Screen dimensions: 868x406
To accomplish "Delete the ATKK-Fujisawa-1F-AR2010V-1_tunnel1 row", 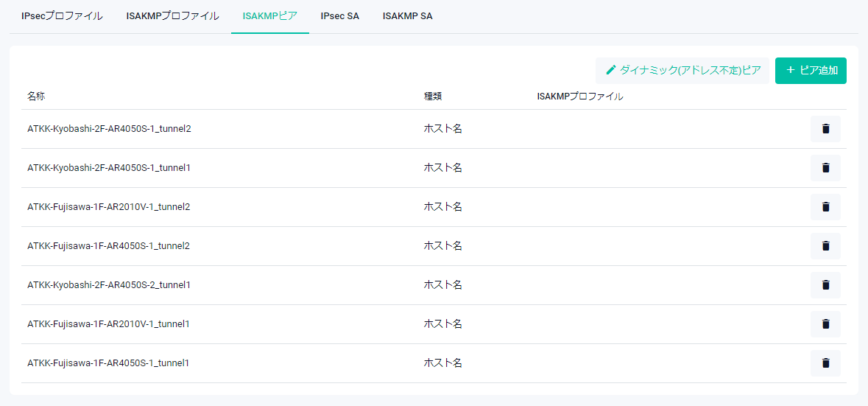I will click(825, 324).
